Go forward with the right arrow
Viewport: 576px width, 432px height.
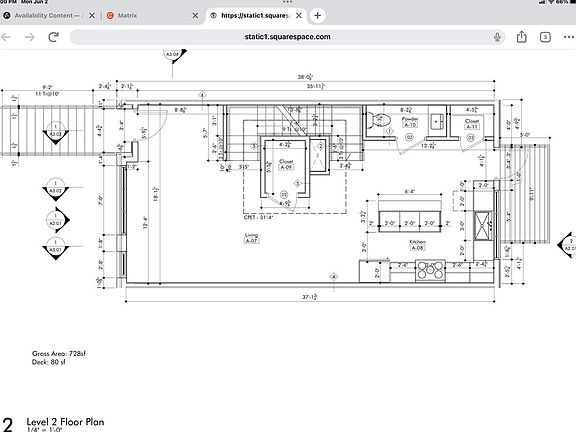(x=30, y=37)
